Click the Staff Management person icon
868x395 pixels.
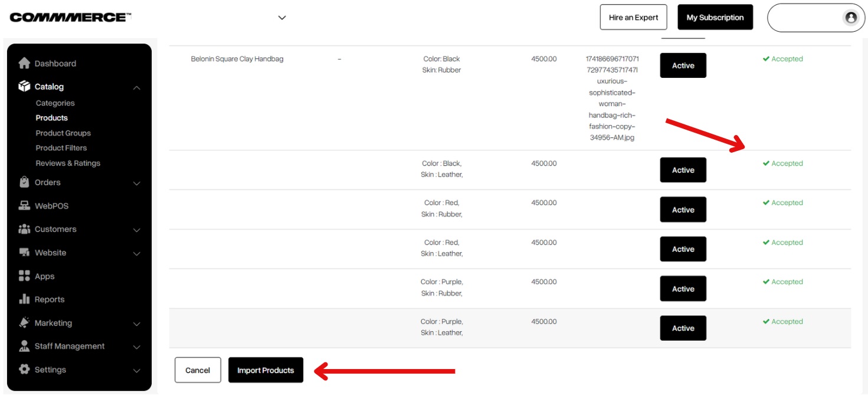(24, 345)
